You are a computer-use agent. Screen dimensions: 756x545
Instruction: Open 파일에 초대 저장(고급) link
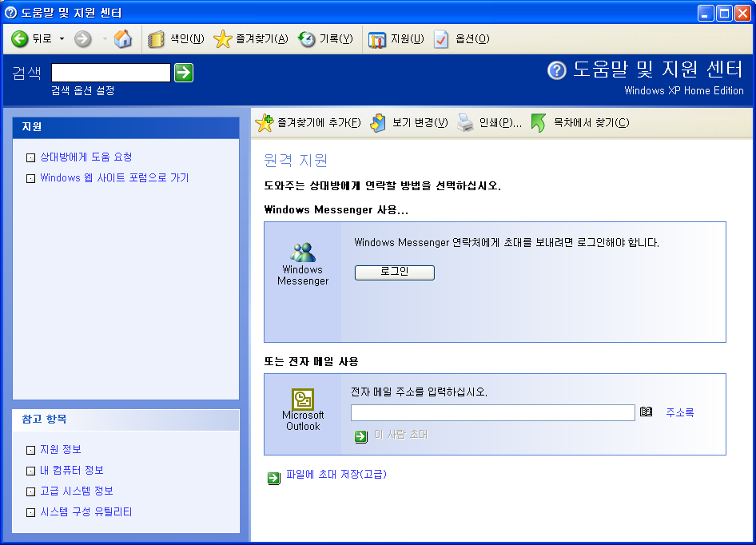336,474
